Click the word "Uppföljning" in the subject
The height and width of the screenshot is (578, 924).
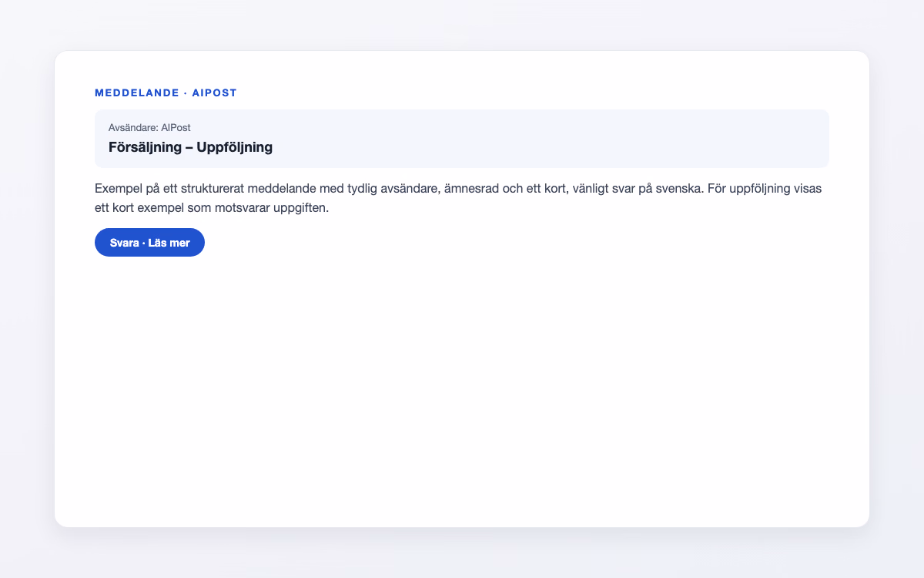point(234,147)
